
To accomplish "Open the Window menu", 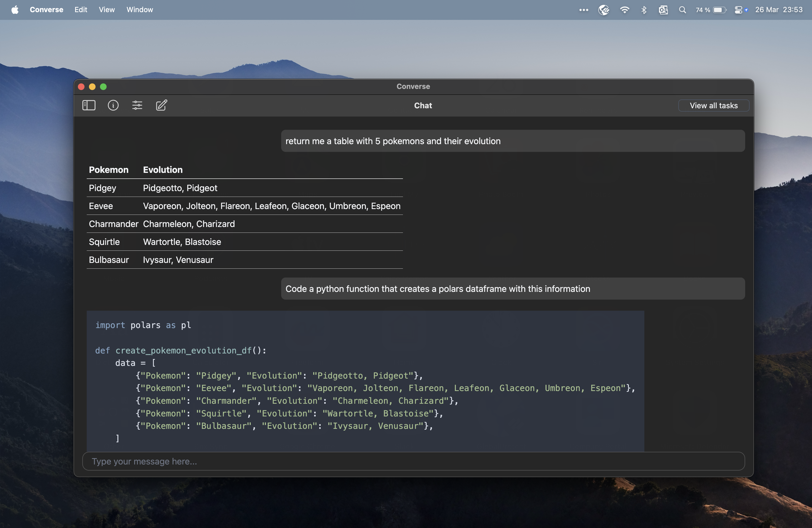I will tap(139, 10).
